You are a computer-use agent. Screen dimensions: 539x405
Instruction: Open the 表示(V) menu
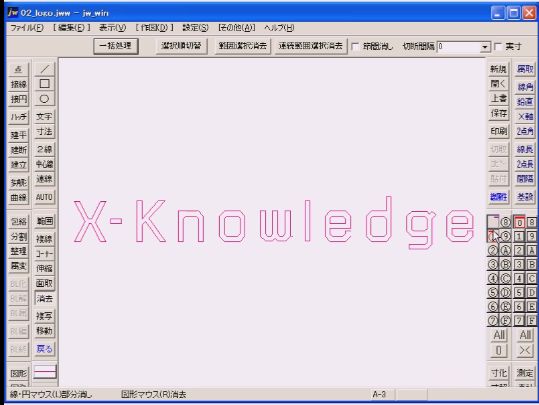(112, 28)
